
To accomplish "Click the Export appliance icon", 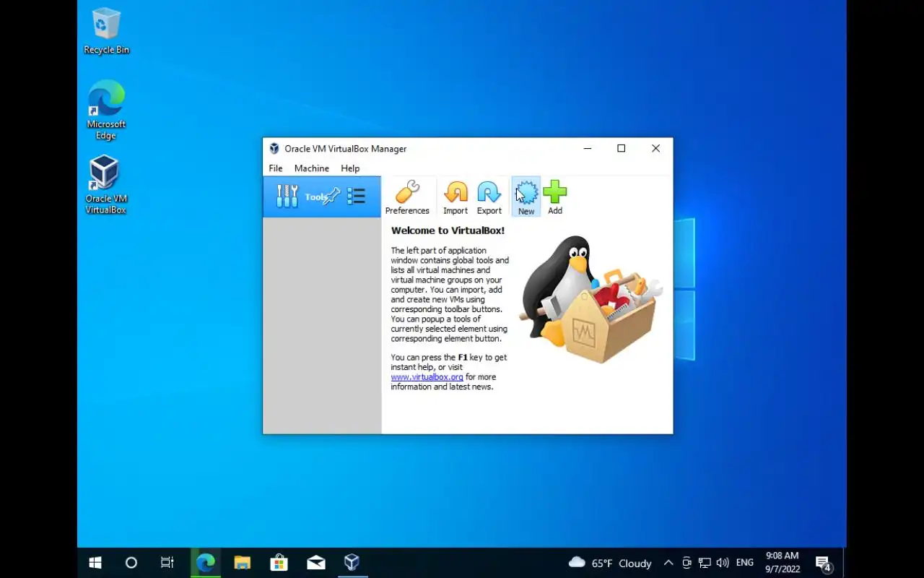I will (489, 197).
